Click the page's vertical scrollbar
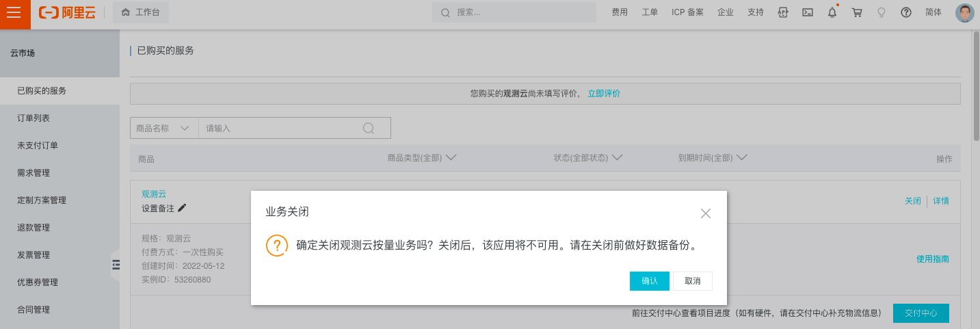980x329 pixels. [976, 85]
